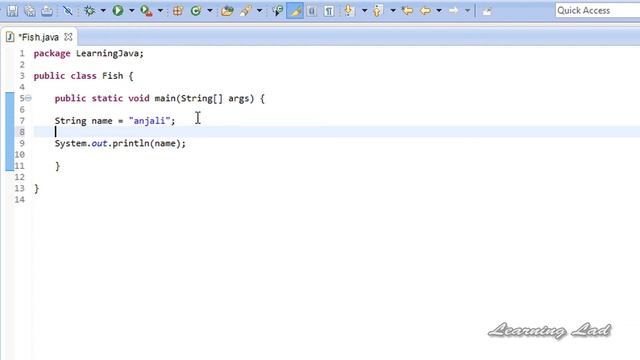Click the New Java Class icon

pos(196,11)
